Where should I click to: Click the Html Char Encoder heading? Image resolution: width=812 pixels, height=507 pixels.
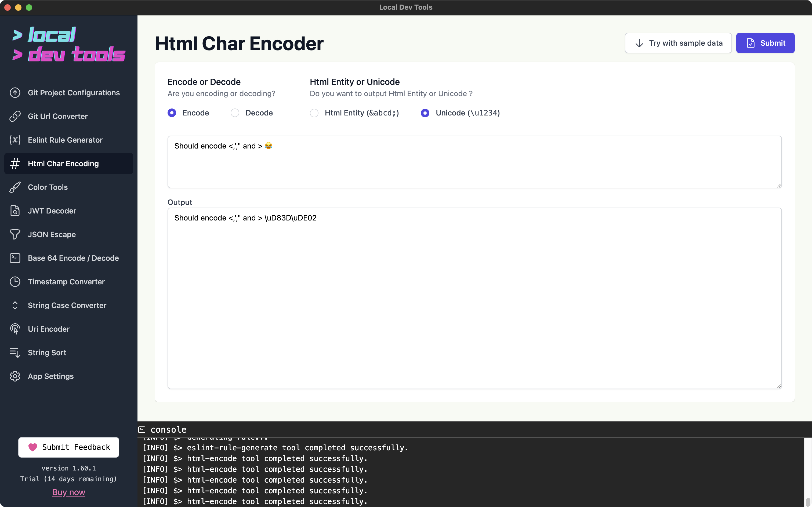point(239,44)
